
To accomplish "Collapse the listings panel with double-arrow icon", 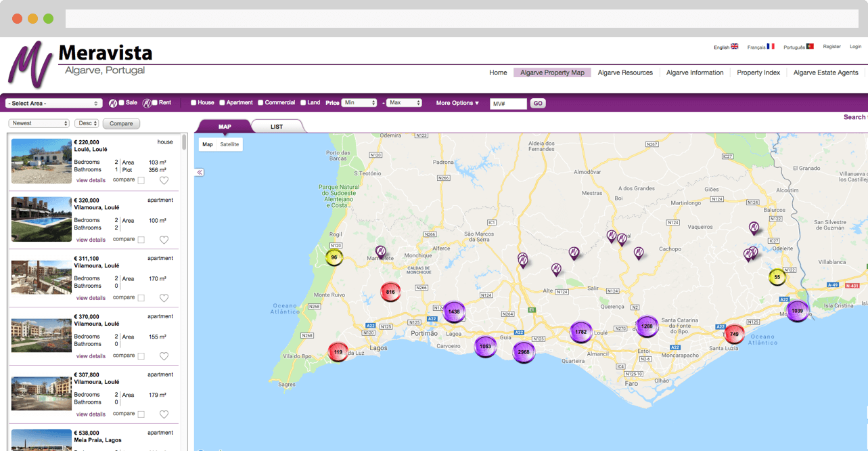I will click(200, 173).
